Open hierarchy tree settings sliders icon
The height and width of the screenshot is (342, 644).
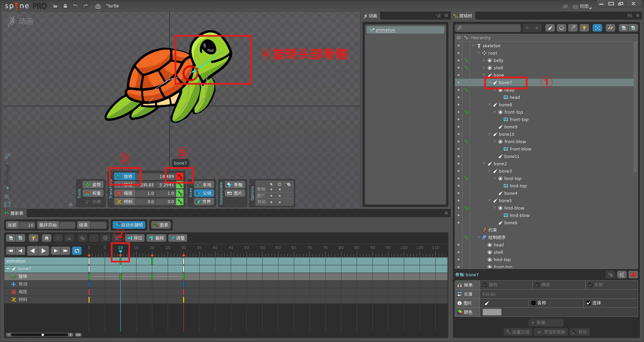coord(630,16)
